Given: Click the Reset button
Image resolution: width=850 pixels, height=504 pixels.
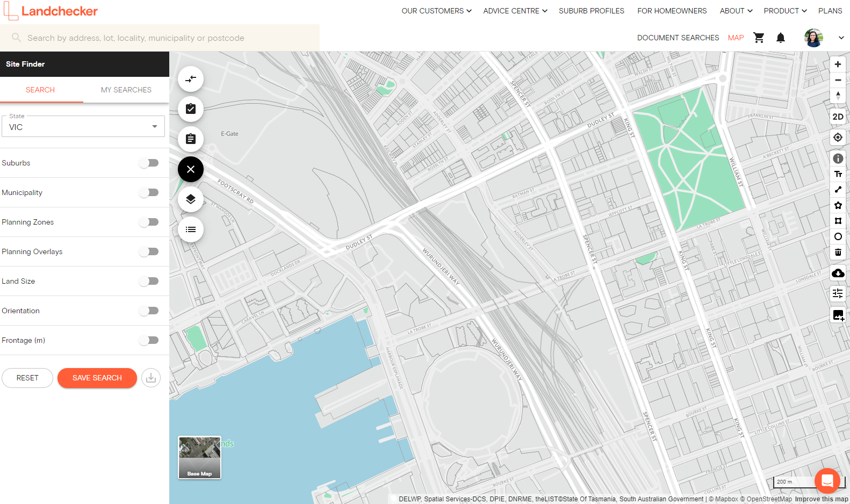Looking at the screenshot, I should pos(27,378).
